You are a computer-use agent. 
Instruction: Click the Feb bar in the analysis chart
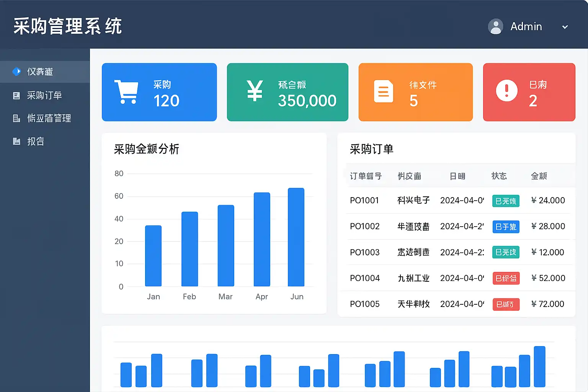coord(189,249)
